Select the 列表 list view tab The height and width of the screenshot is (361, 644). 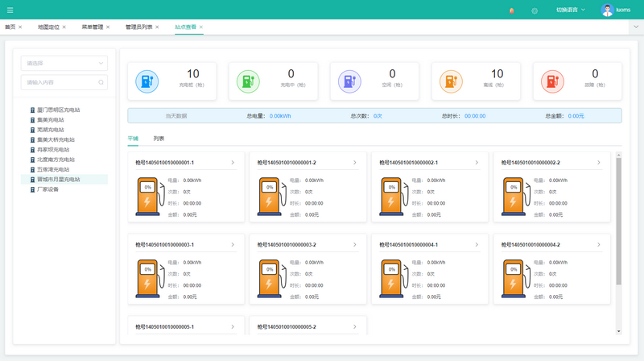(159, 139)
